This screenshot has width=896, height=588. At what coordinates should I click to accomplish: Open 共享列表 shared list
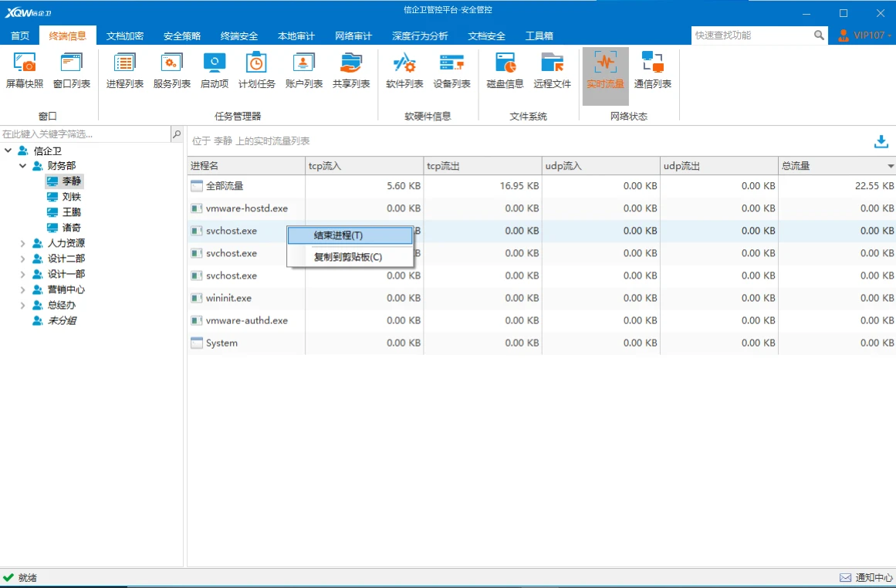(x=351, y=71)
